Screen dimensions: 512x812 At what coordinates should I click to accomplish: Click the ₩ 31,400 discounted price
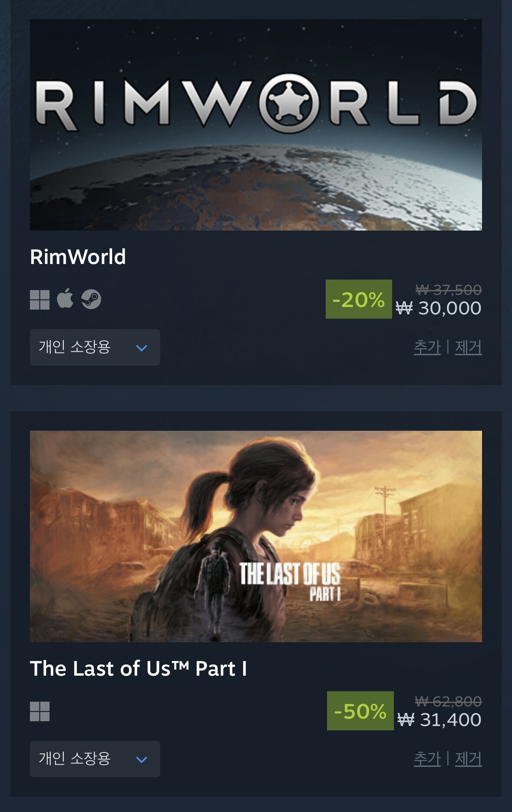click(439, 720)
